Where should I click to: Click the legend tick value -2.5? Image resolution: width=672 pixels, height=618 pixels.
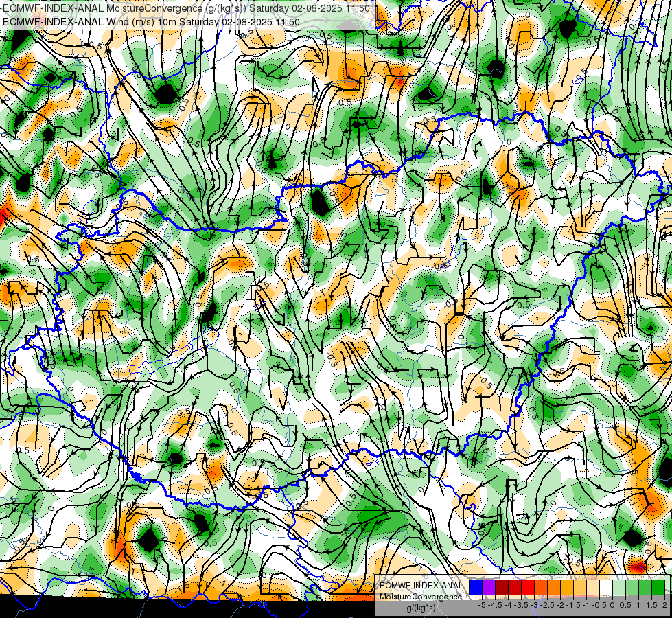[x=547, y=605]
